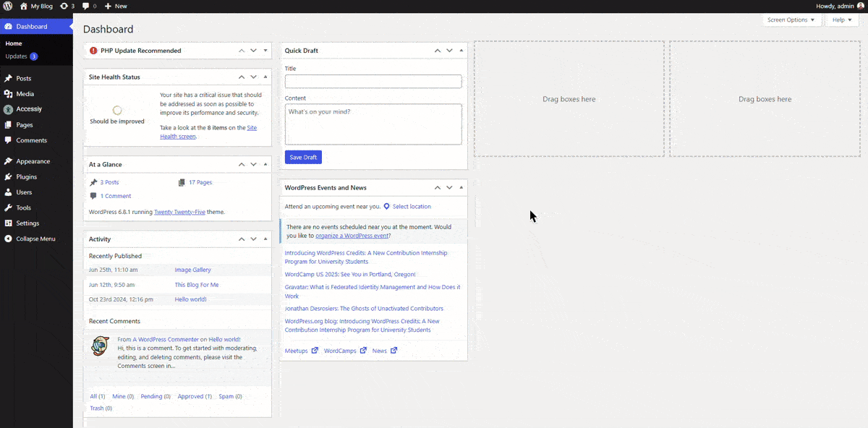Move At a Glance box down

coord(253,164)
